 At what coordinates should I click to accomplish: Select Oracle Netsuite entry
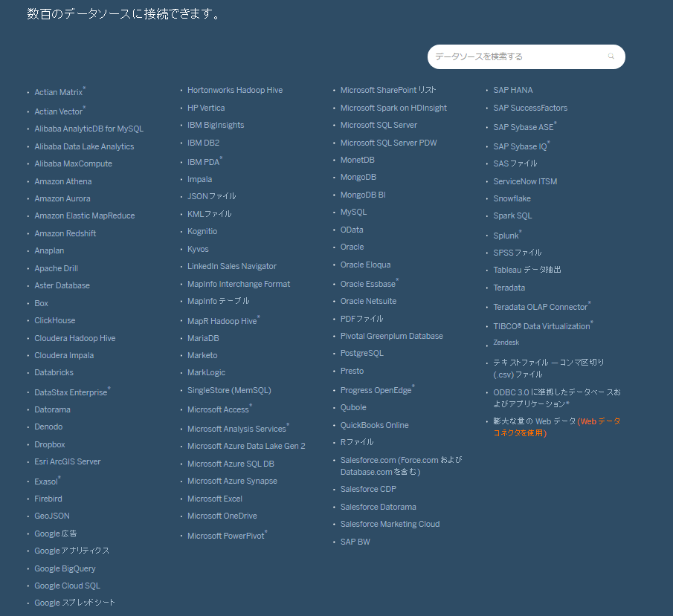click(368, 301)
